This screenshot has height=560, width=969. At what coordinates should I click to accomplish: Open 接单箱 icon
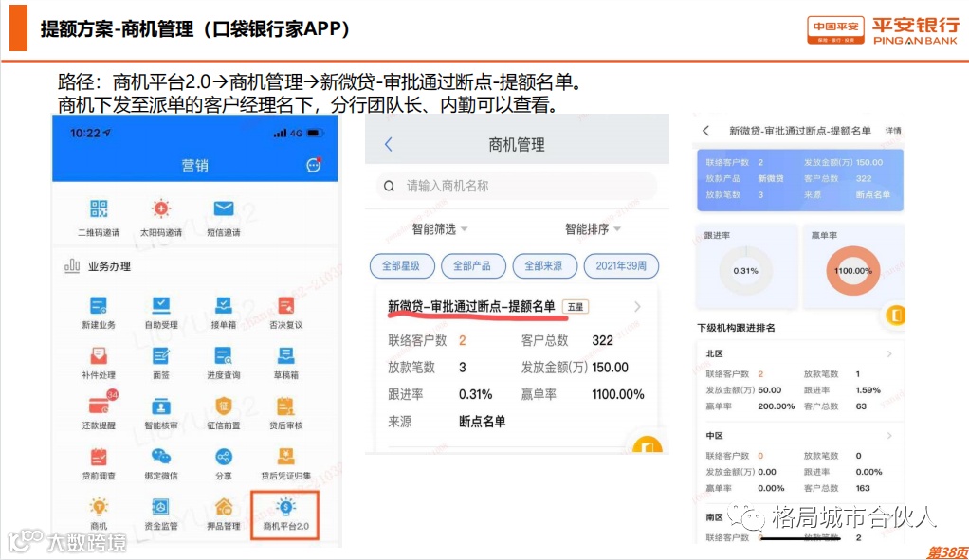coord(223,306)
